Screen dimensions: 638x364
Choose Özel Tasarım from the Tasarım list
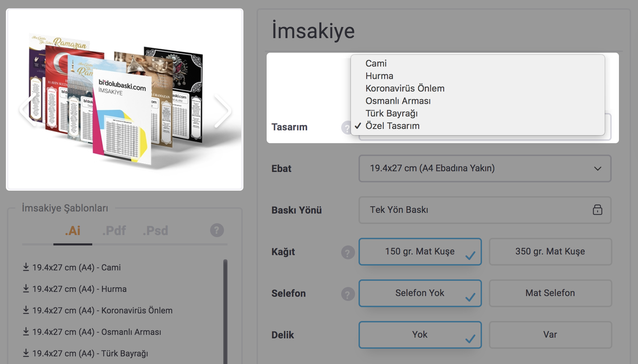pos(478,126)
